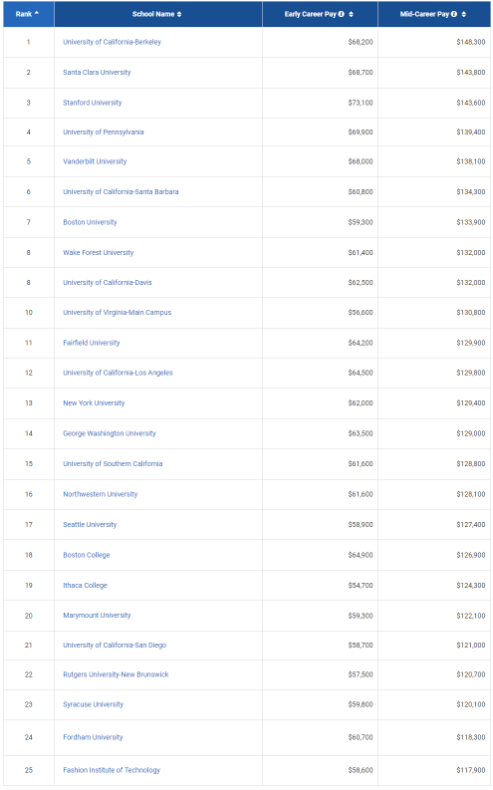Open the Stanford University link
This screenshot has width=493, height=790.
[x=92, y=102]
